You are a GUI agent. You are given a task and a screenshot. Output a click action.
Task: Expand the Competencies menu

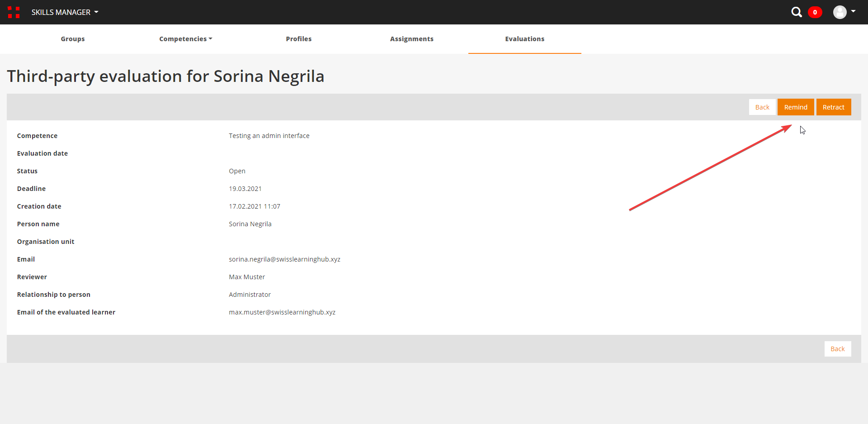coord(185,39)
